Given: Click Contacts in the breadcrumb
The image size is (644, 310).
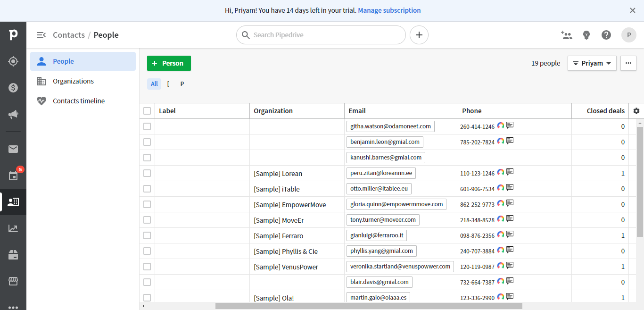Looking at the screenshot, I should [69, 35].
